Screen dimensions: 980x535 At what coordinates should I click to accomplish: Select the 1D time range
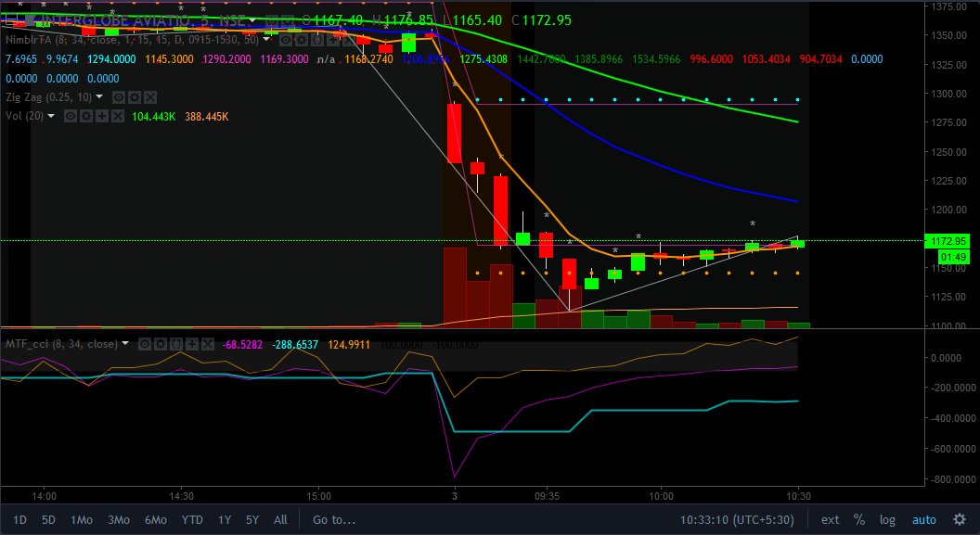tap(20, 520)
